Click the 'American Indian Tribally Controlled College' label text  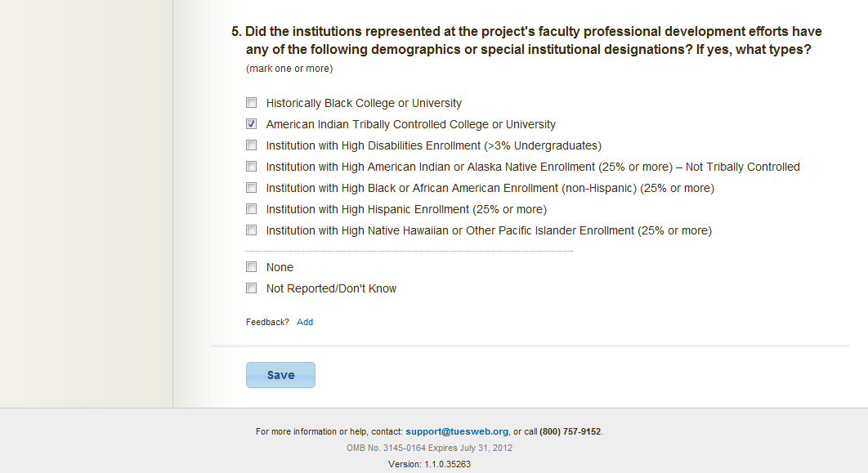tap(410, 125)
